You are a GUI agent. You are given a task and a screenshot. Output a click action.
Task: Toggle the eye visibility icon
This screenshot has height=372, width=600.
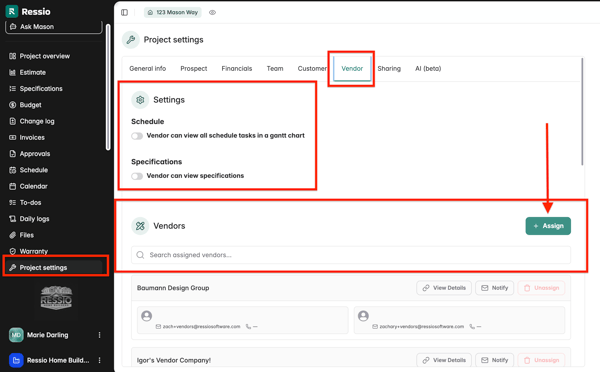coord(212,13)
